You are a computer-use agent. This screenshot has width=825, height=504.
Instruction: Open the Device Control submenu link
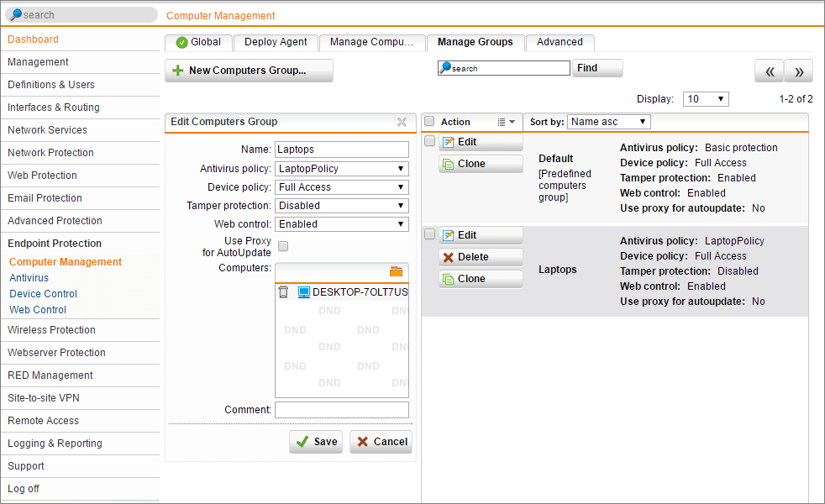pos(43,293)
